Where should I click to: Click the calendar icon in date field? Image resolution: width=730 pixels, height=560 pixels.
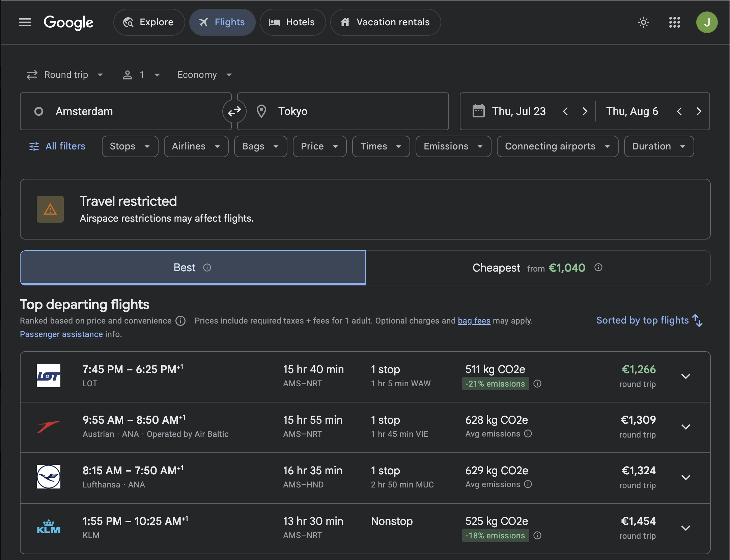[x=478, y=111]
